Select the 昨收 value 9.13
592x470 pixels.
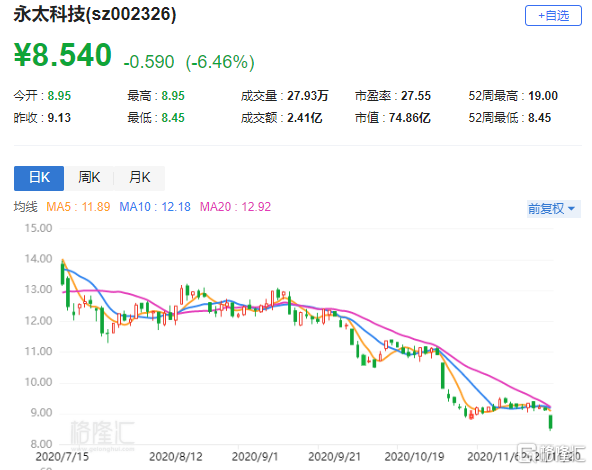pos(59,118)
